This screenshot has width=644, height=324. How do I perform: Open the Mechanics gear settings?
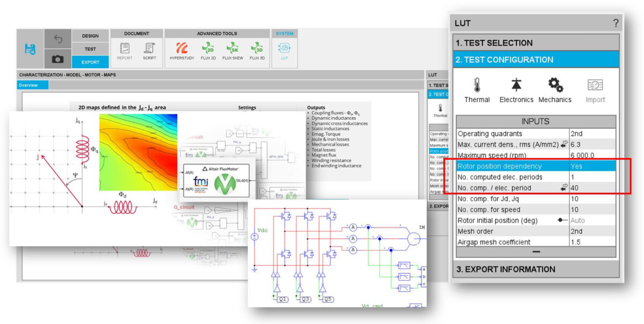point(555,90)
